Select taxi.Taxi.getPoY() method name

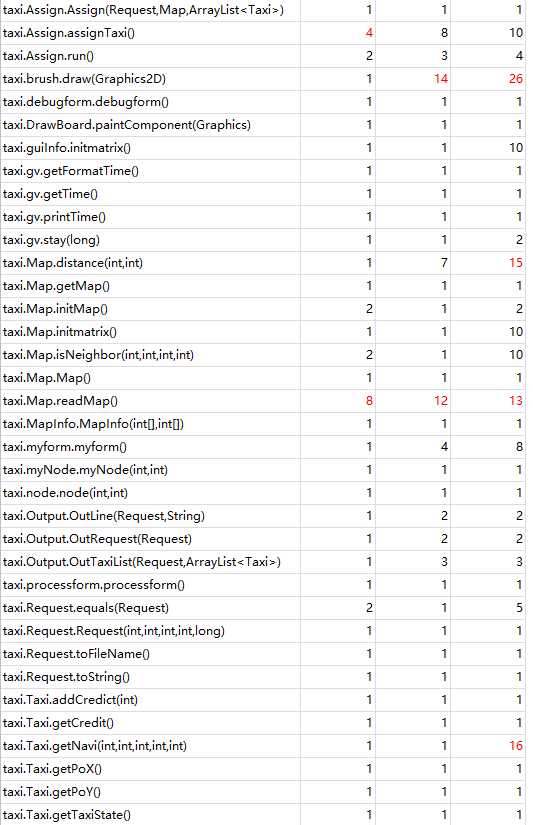click(52, 792)
